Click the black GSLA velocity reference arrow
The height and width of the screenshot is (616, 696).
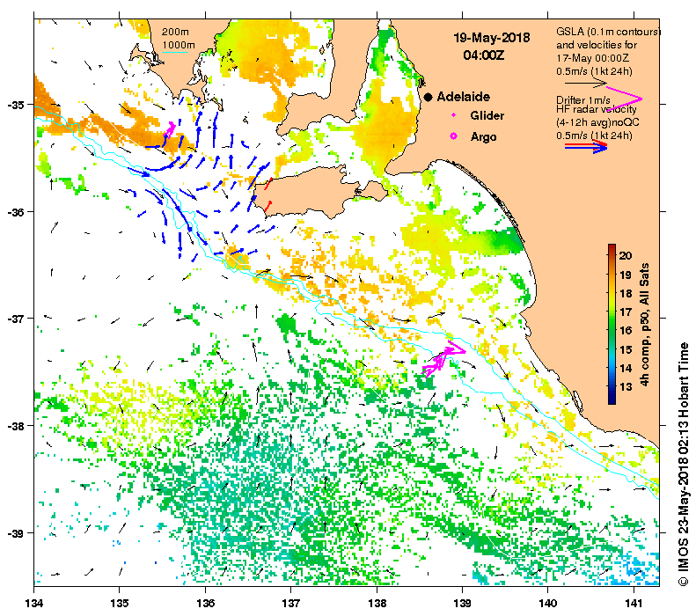(x=585, y=83)
